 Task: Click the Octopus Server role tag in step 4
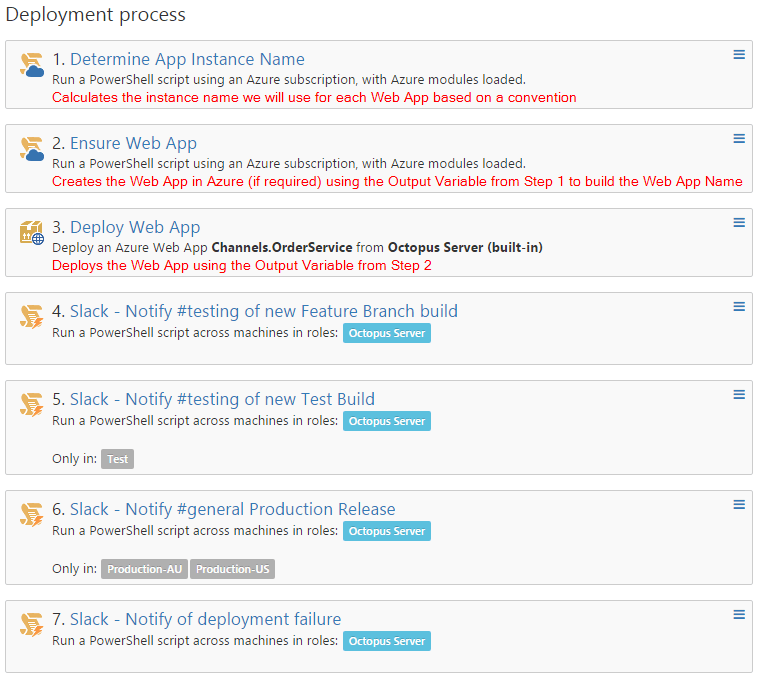point(387,333)
